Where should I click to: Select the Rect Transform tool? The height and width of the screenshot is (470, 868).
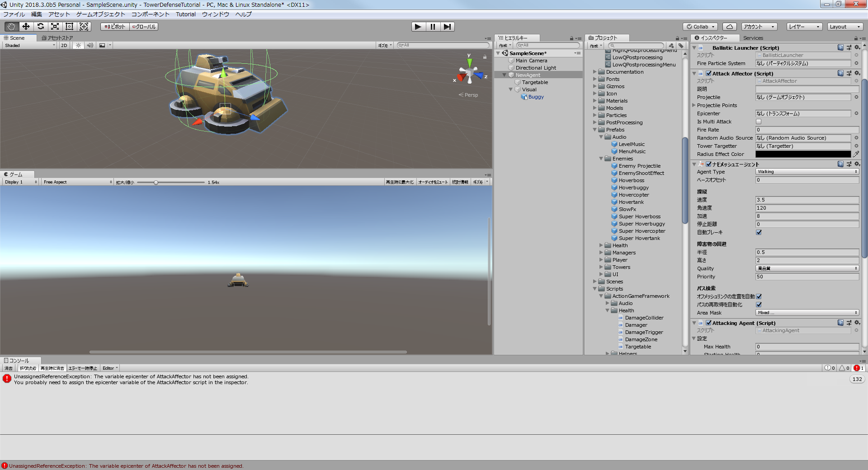click(69, 27)
